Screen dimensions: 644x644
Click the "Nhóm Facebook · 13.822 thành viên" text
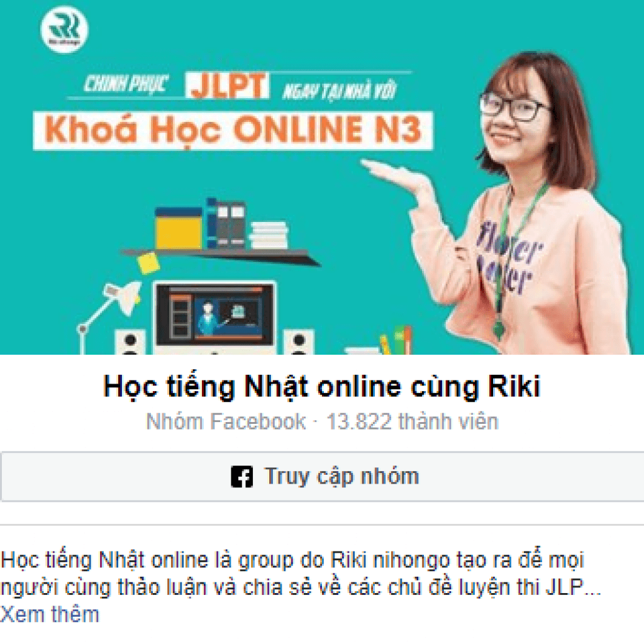coord(323,421)
